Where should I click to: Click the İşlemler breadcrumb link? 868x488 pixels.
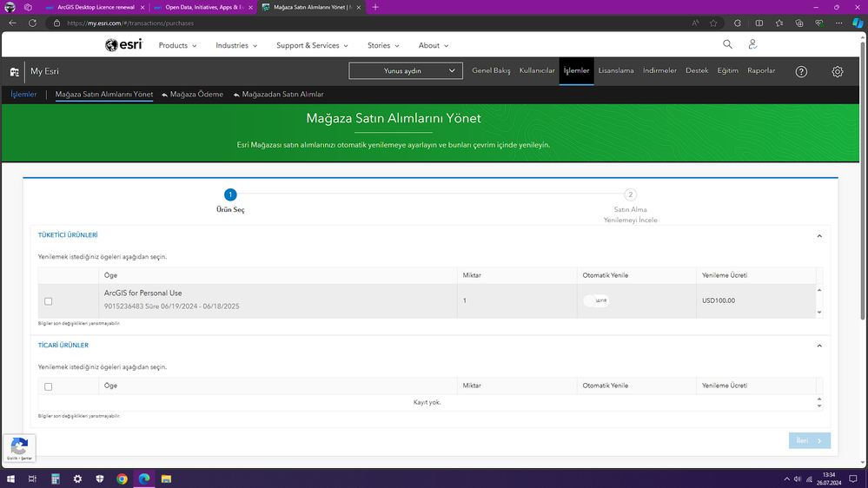[x=23, y=95]
